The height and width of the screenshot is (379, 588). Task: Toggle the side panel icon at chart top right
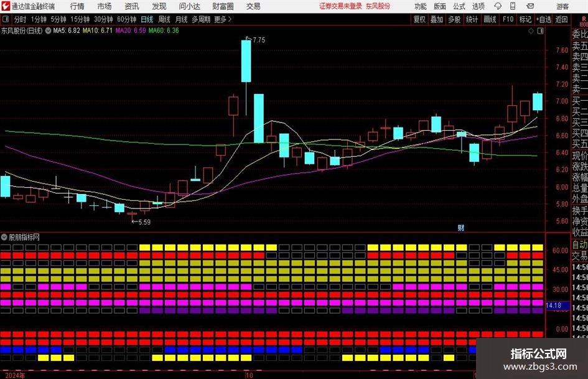[540, 31]
